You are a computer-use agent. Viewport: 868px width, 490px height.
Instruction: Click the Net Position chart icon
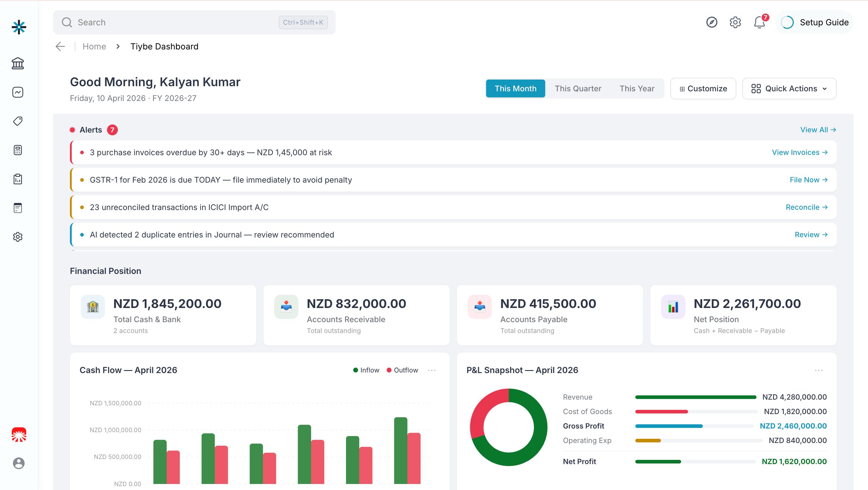point(673,307)
